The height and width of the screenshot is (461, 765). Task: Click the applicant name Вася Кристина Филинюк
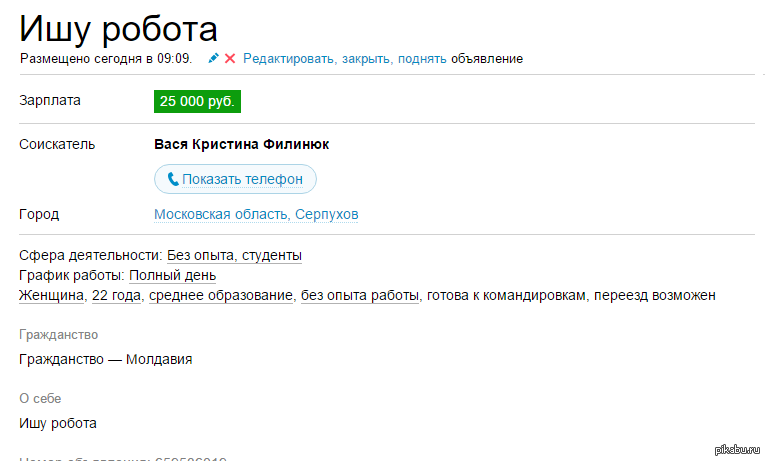(241, 144)
